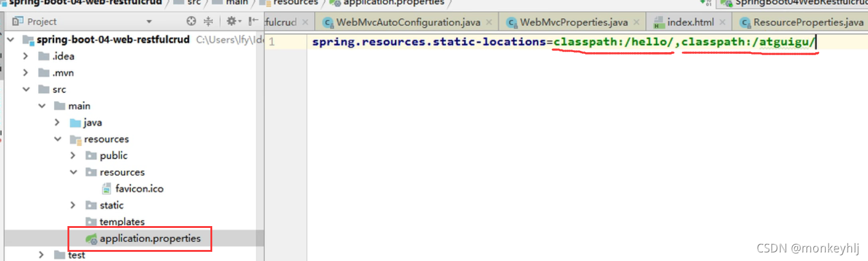Expand the public folder
The image size is (868, 261).
coord(73,156)
